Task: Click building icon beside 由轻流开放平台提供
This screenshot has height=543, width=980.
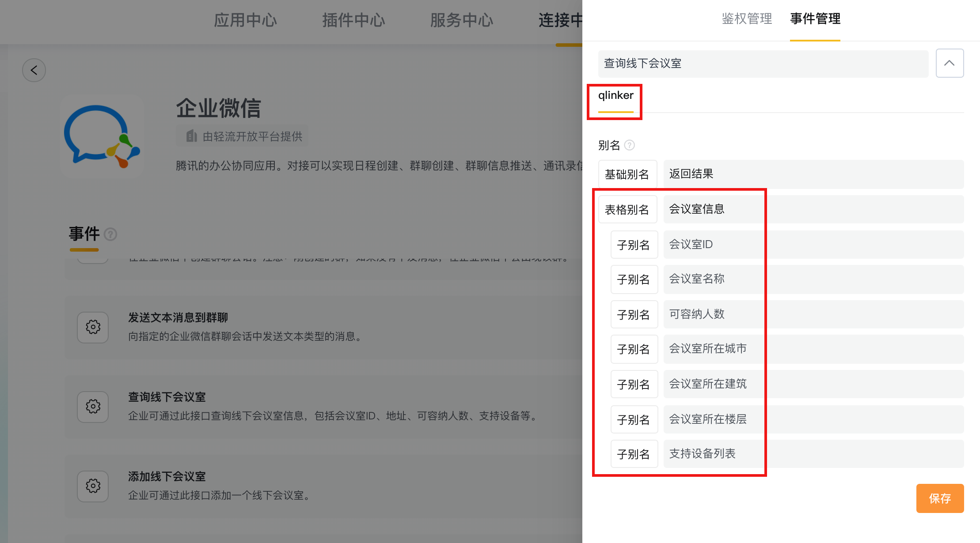Action: [191, 136]
